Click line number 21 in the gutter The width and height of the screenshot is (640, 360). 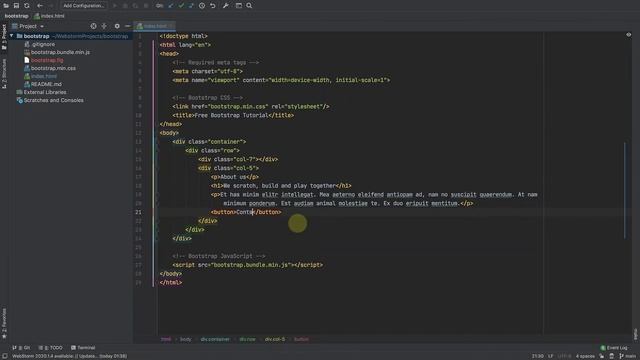click(138, 212)
